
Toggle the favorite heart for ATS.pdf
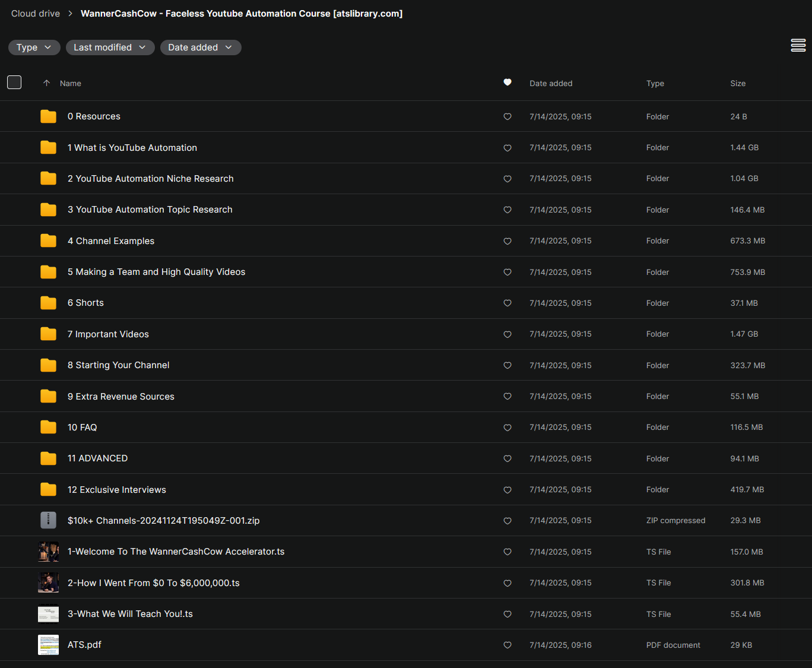click(507, 645)
